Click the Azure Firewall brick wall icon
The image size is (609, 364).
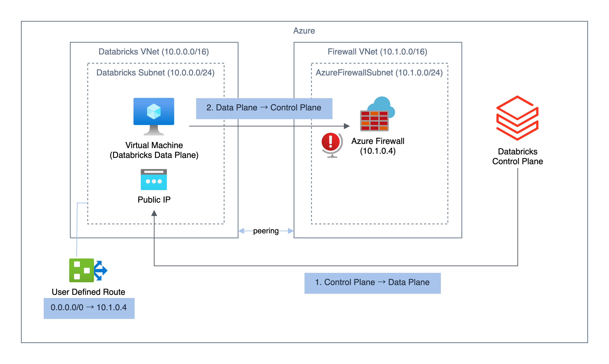point(377,114)
